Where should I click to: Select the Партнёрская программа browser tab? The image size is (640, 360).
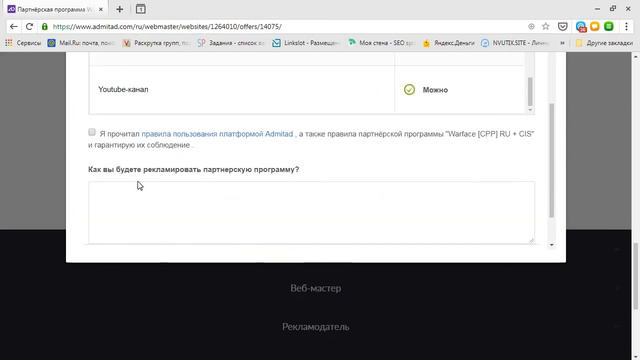pyautogui.click(x=56, y=9)
